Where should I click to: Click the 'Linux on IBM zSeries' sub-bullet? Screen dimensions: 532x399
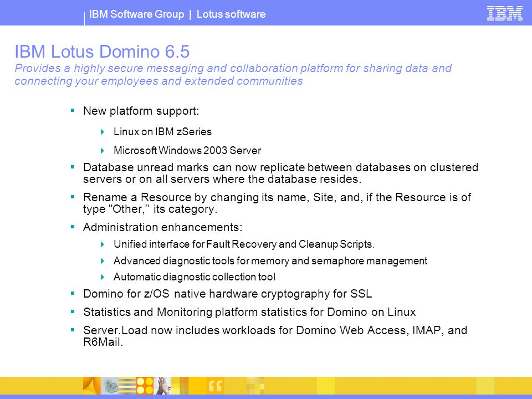click(x=162, y=132)
